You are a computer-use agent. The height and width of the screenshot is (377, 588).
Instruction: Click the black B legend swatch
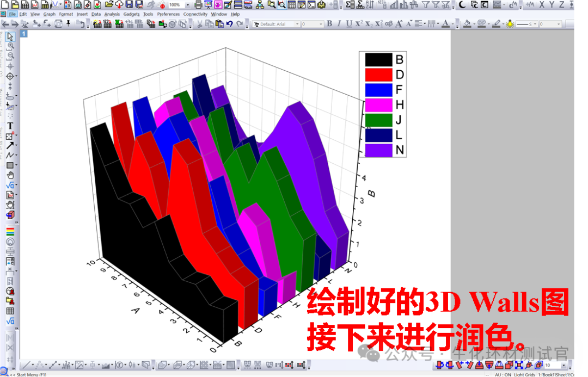[379, 60]
